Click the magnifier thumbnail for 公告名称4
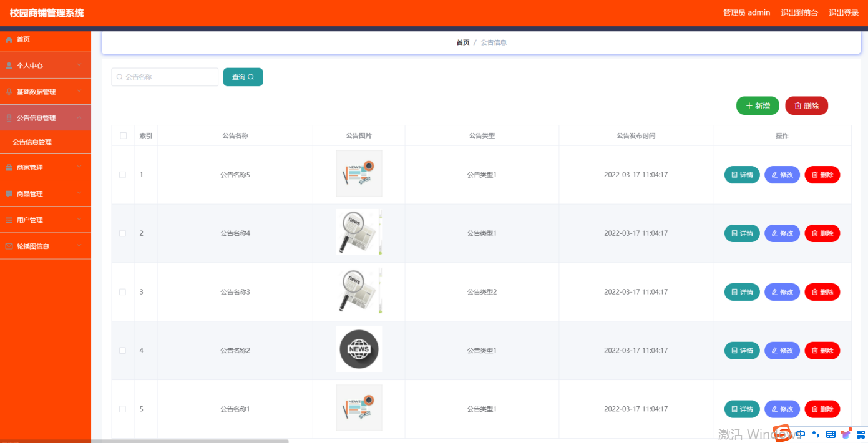Screen dimensions: 868x443 coord(359,232)
